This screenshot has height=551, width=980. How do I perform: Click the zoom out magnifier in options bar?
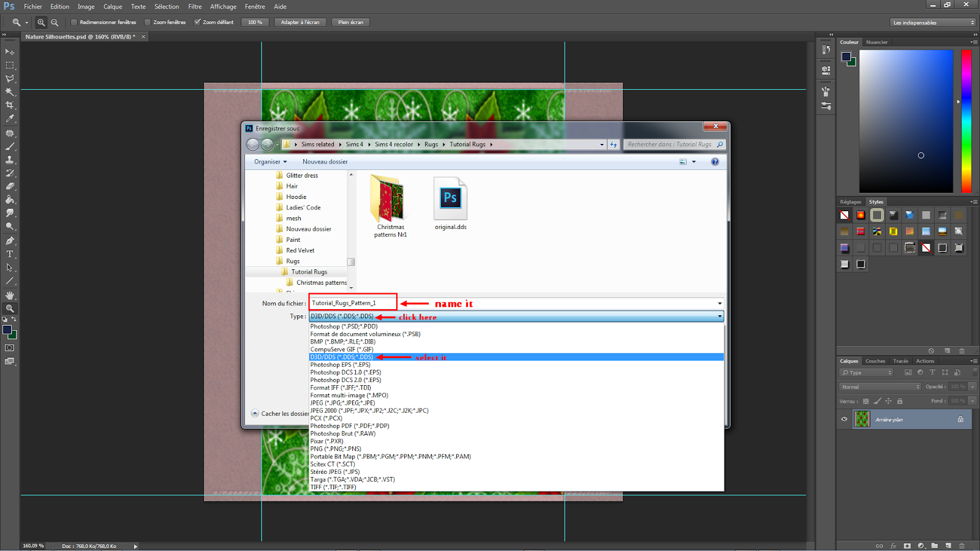55,23
